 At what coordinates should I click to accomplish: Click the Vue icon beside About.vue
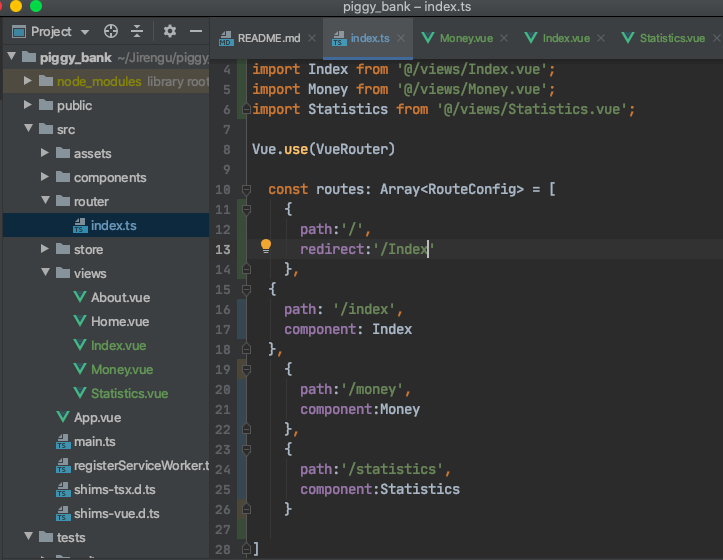80,297
